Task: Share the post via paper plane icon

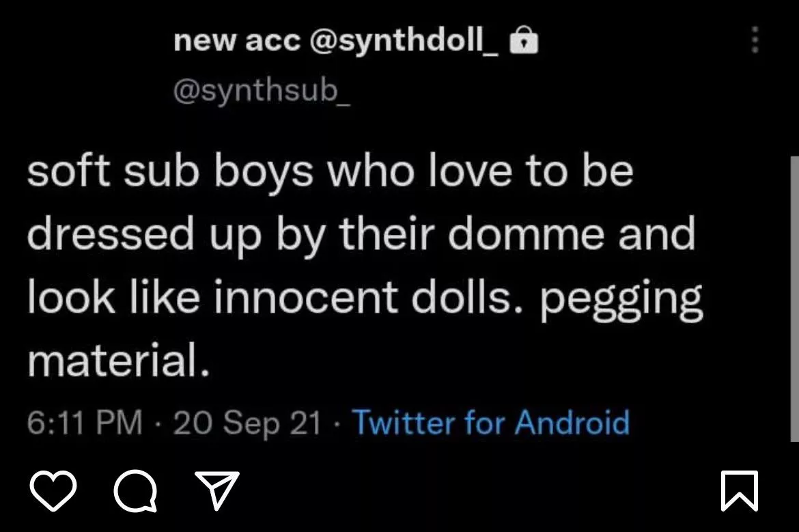Action: pyautogui.click(x=216, y=490)
